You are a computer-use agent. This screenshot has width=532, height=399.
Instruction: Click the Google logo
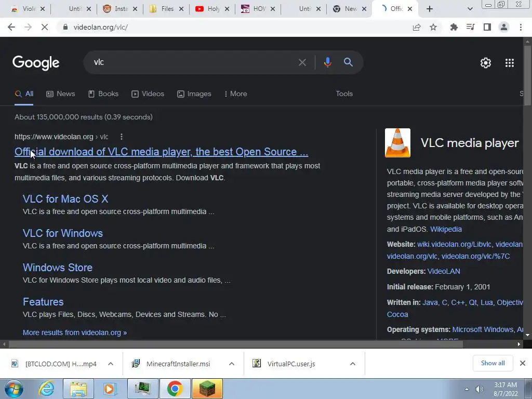coord(36,63)
